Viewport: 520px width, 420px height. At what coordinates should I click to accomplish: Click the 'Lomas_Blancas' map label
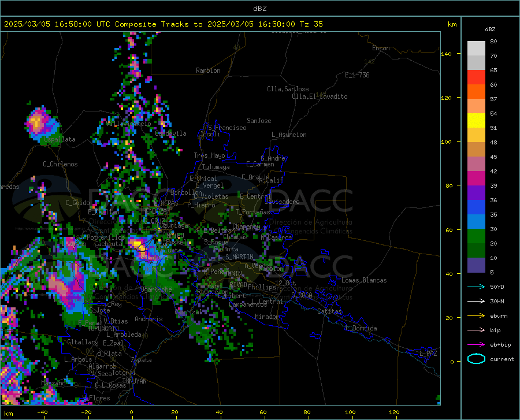point(364,280)
